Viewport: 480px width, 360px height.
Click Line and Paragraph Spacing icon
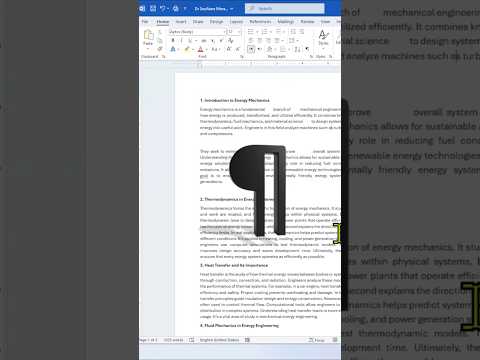291,41
